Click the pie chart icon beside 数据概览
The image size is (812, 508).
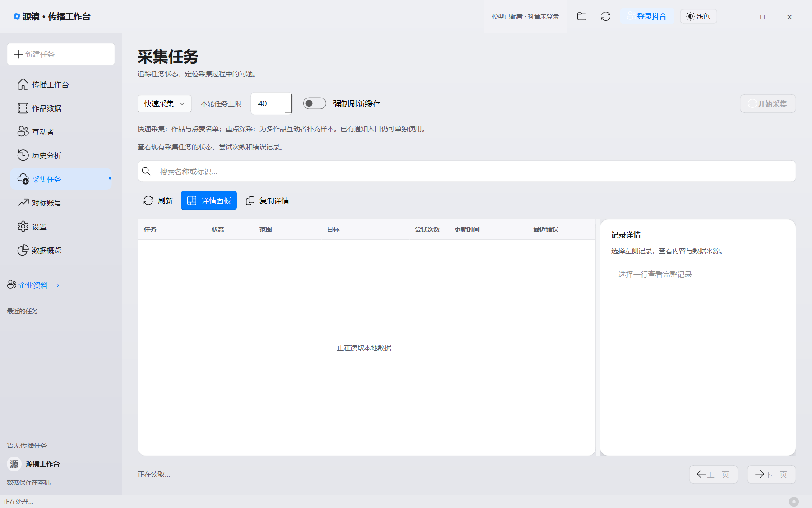(23, 250)
